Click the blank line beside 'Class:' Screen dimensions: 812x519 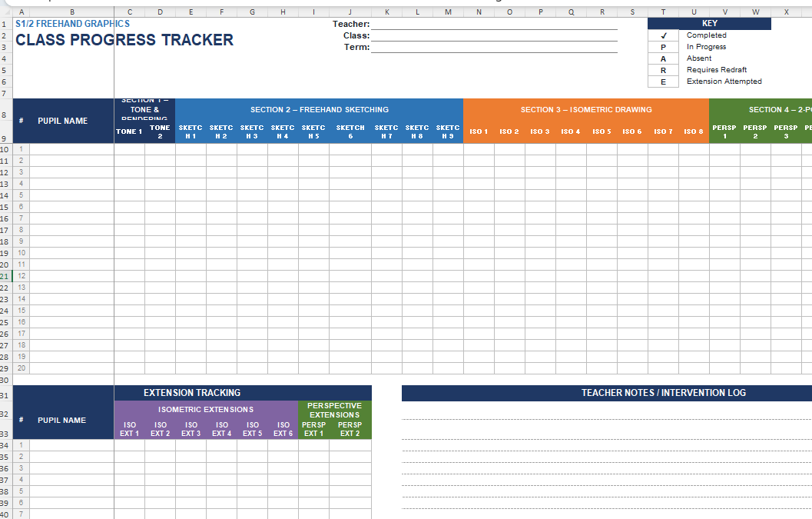click(494, 36)
